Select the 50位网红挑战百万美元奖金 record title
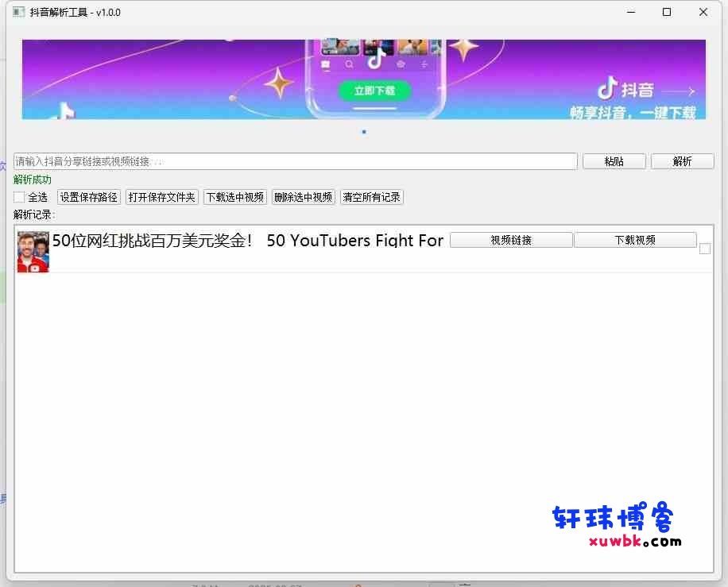This screenshot has width=728, height=587. (x=248, y=241)
